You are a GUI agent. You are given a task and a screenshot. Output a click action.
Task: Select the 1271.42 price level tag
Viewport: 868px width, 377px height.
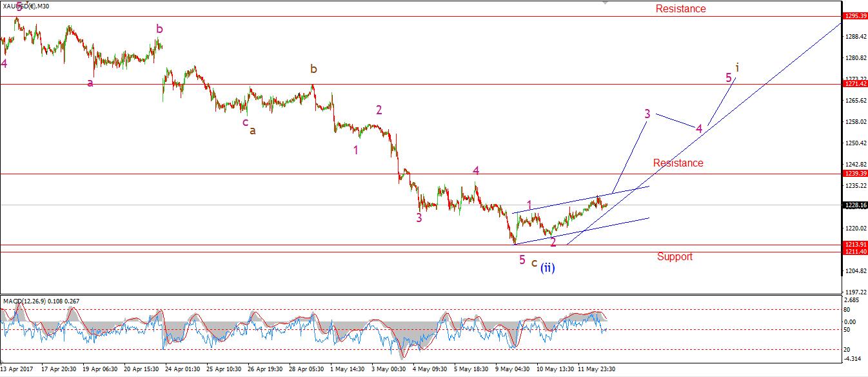click(854, 84)
